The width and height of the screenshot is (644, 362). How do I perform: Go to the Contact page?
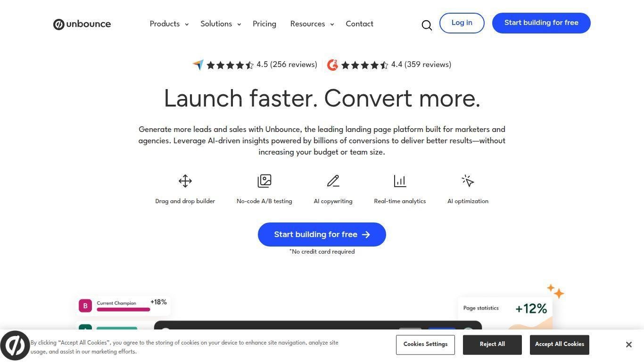coord(360,24)
